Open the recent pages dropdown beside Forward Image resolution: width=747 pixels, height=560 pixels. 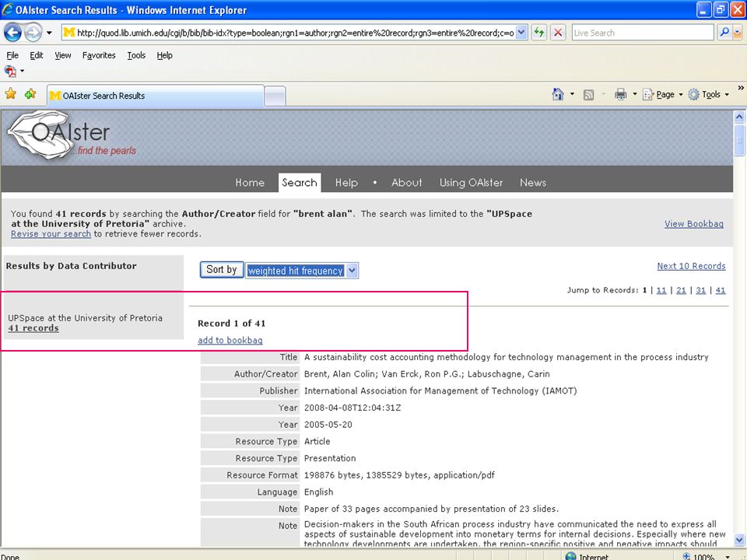[x=49, y=33]
